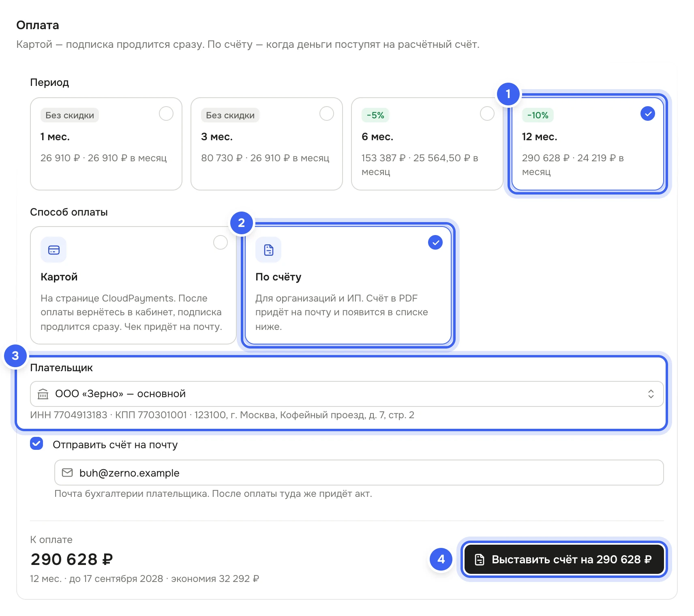Uncheck Отправить счёт на почту checkbox
The height and width of the screenshot is (616, 694).
[x=36, y=443]
